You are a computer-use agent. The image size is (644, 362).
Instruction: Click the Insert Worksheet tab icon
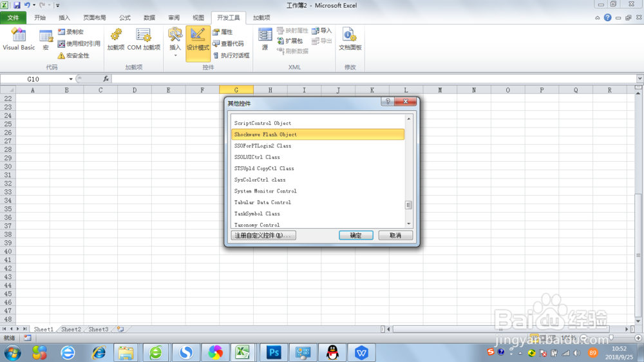point(120,329)
